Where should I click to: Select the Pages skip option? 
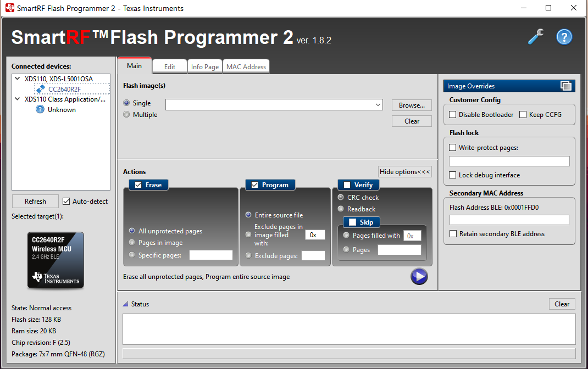346,249
